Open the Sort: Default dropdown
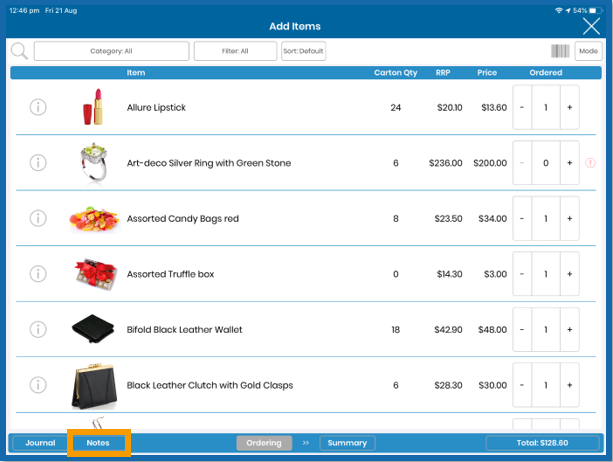Image resolution: width=613 pixels, height=462 pixels. point(303,51)
